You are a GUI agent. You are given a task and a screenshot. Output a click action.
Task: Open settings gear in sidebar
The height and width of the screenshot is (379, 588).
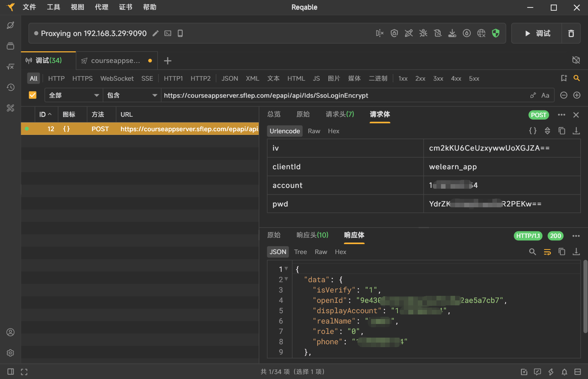point(10,353)
